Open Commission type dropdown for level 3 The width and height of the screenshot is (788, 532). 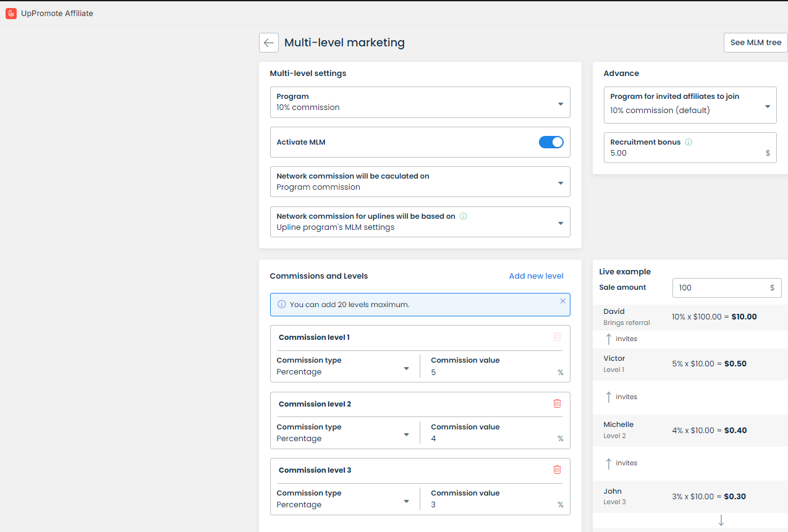point(343,501)
